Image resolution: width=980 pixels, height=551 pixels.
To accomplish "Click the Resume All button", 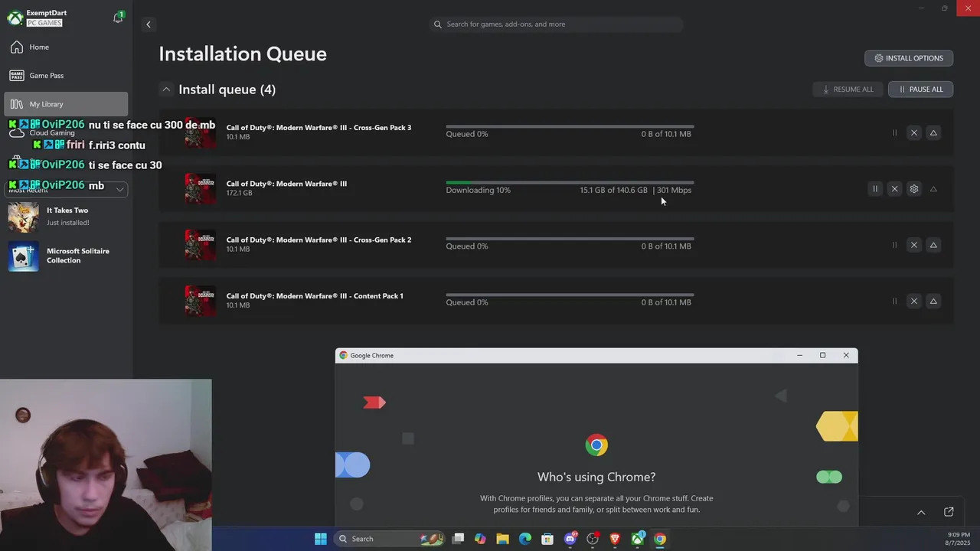I will [848, 90].
